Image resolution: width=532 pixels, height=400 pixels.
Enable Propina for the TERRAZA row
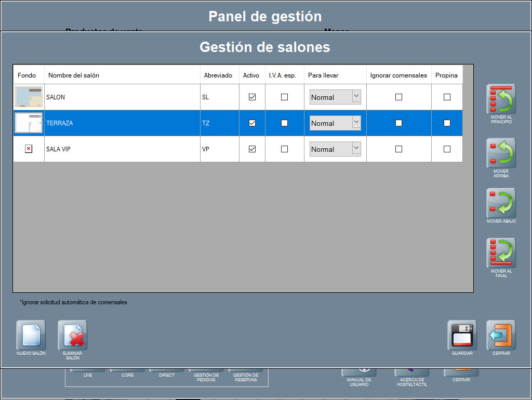[x=447, y=123]
